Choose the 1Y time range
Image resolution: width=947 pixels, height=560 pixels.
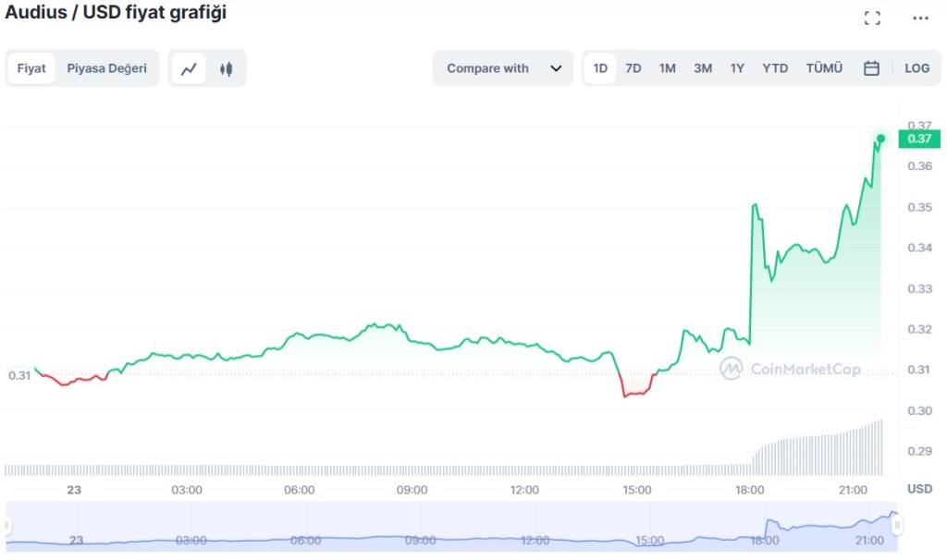(x=737, y=68)
